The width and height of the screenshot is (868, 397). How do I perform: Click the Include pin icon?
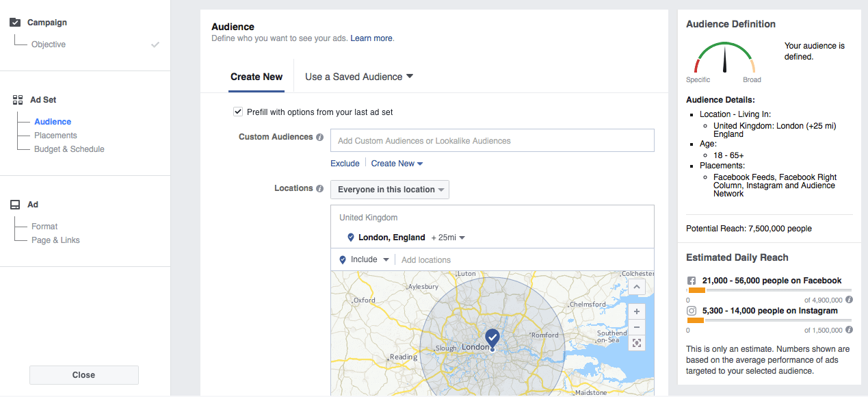(x=343, y=259)
